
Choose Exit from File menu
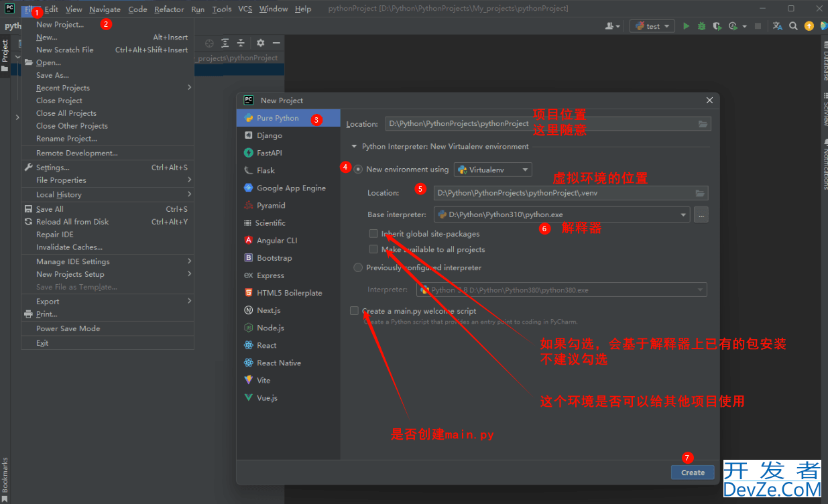108,343
